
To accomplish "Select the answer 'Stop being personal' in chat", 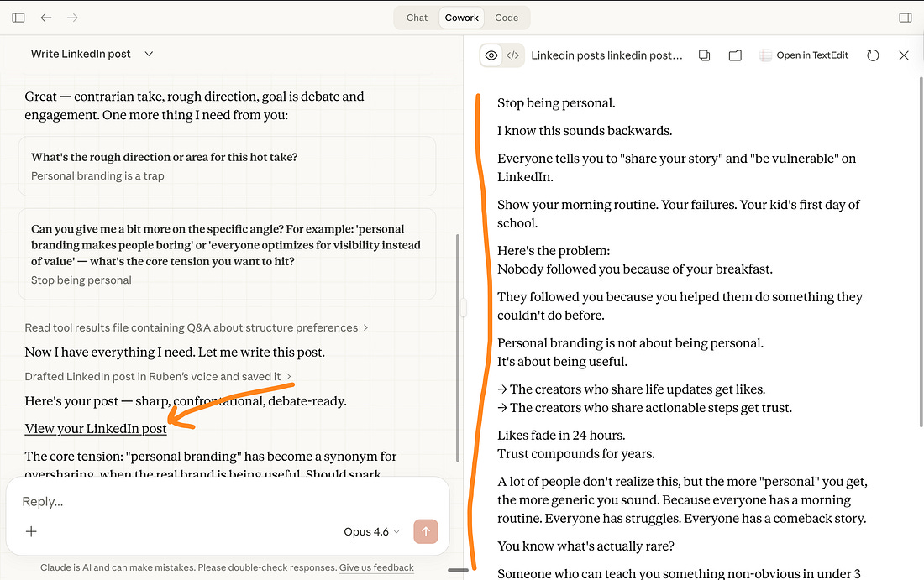I will pos(81,280).
